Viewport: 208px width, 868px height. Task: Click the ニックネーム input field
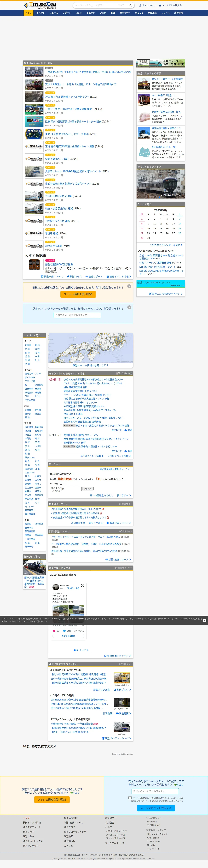(74, 484)
